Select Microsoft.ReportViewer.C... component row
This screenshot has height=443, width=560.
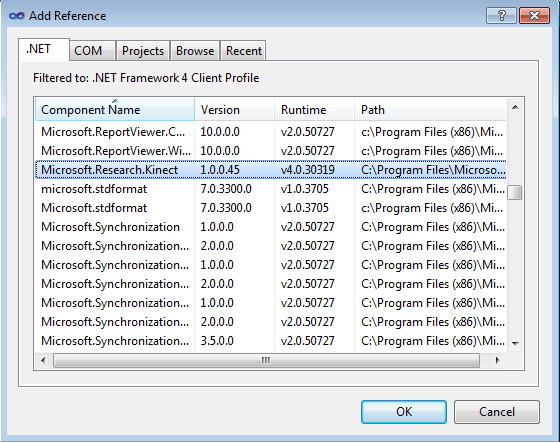271,132
